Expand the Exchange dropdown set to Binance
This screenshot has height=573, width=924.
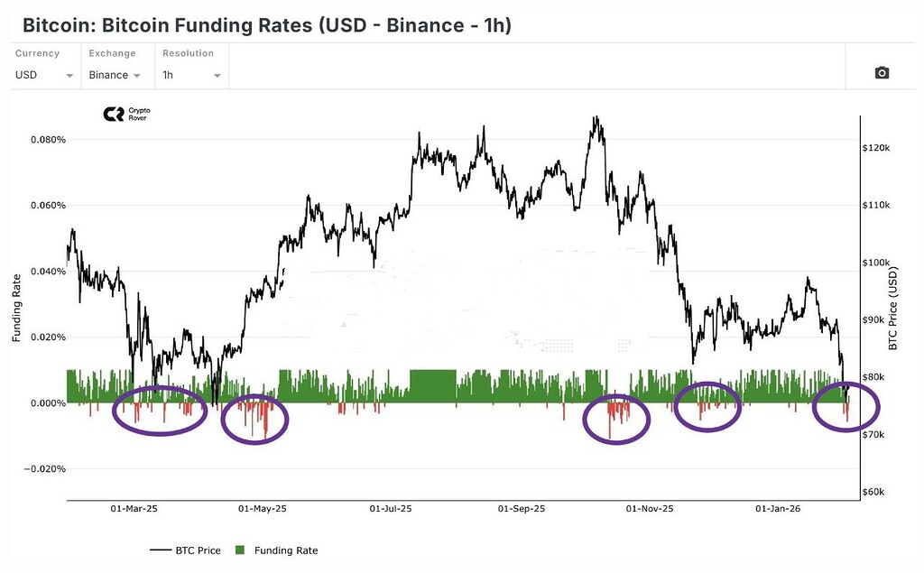click(x=115, y=75)
